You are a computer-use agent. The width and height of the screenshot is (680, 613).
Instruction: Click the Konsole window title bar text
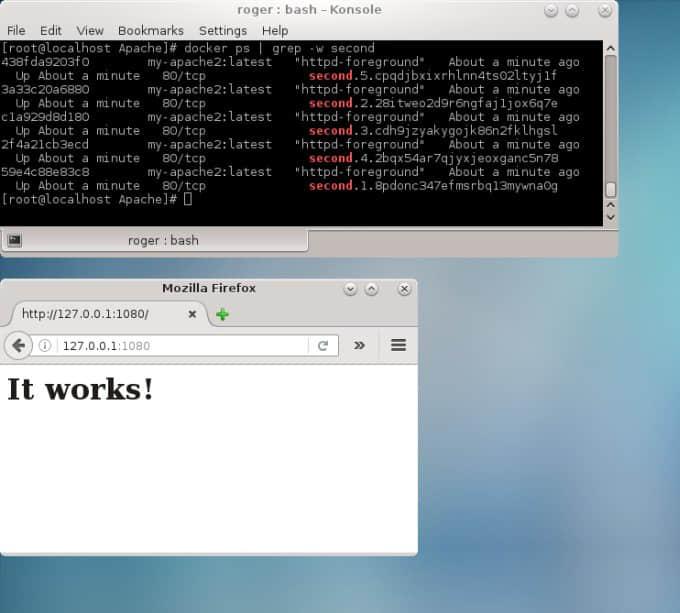[309, 10]
